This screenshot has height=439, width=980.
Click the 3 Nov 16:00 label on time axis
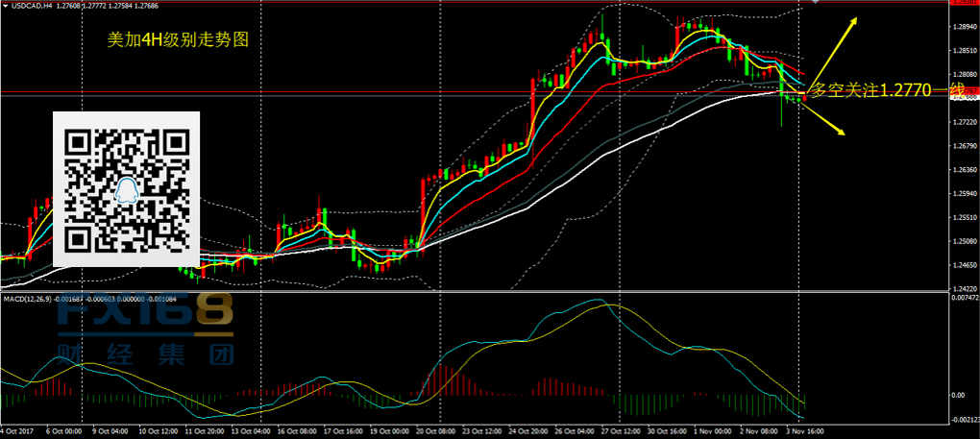[x=808, y=432]
